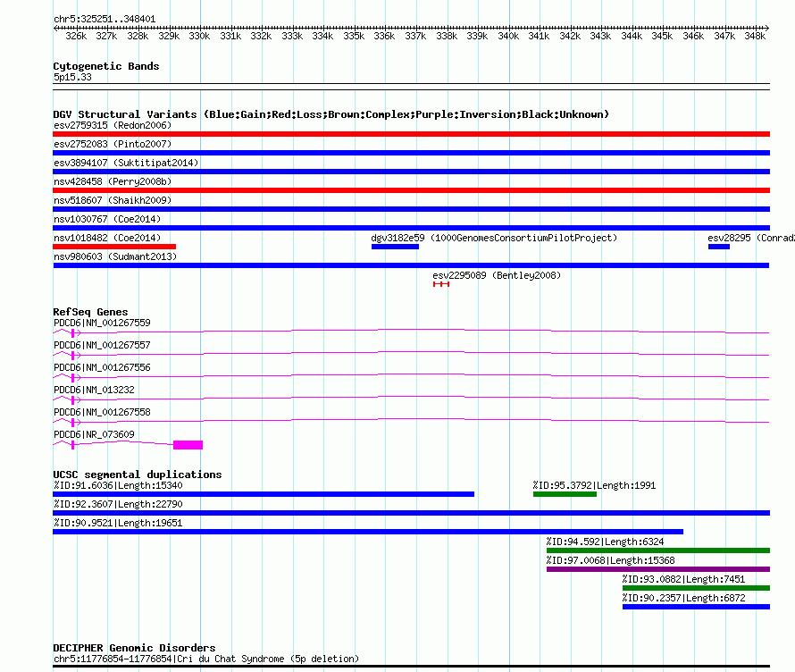Click the 5p15.33 cytogenetic band
This screenshot has height=672, width=795.
pyautogui.click(x=72, y=78)
